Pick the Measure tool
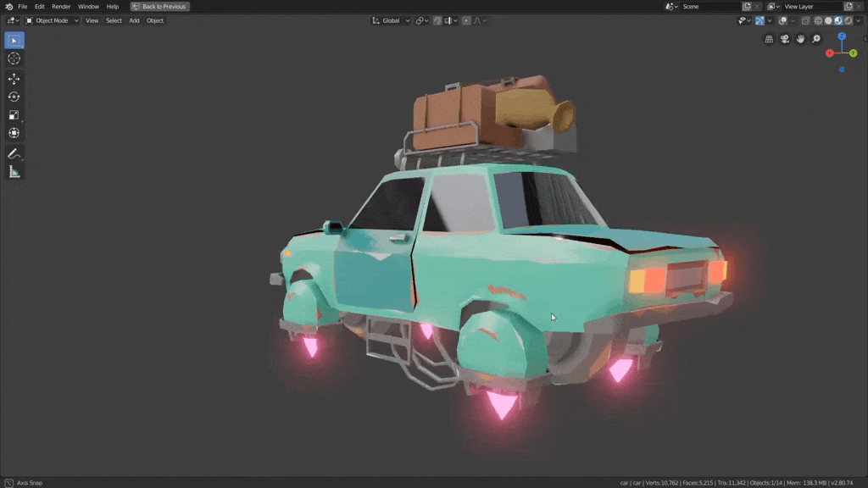868x488 pixels. pos(14,172)
